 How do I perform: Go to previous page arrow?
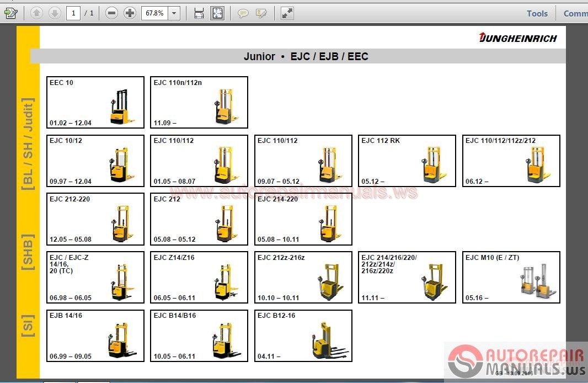point(36,13)
